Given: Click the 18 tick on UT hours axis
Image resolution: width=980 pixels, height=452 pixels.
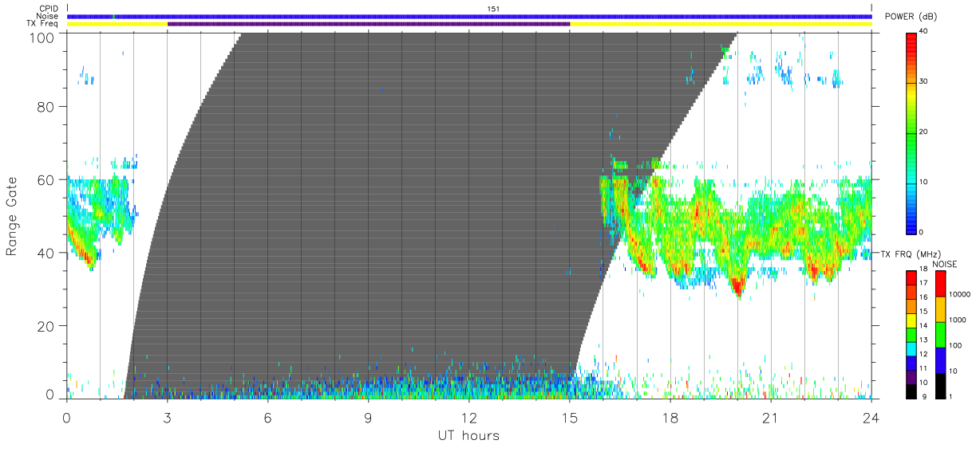Looking at the screenshot, I should coord(670,418).
